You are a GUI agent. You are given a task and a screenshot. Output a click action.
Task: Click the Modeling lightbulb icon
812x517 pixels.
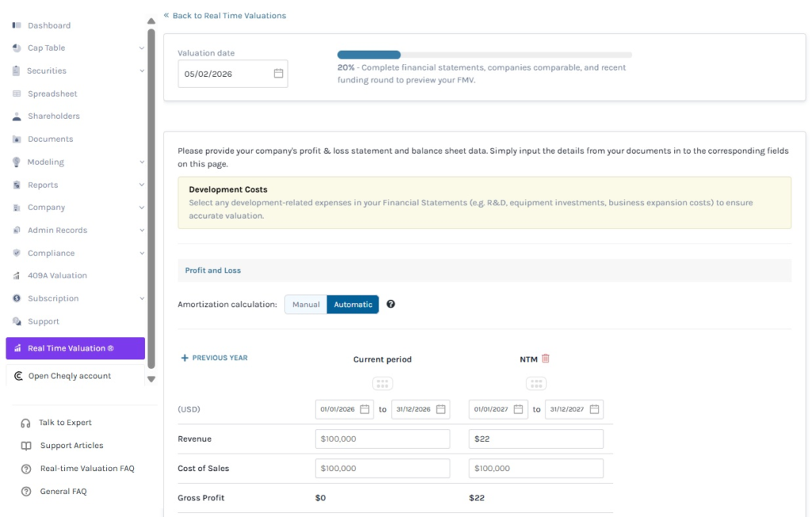coord(17,162)
